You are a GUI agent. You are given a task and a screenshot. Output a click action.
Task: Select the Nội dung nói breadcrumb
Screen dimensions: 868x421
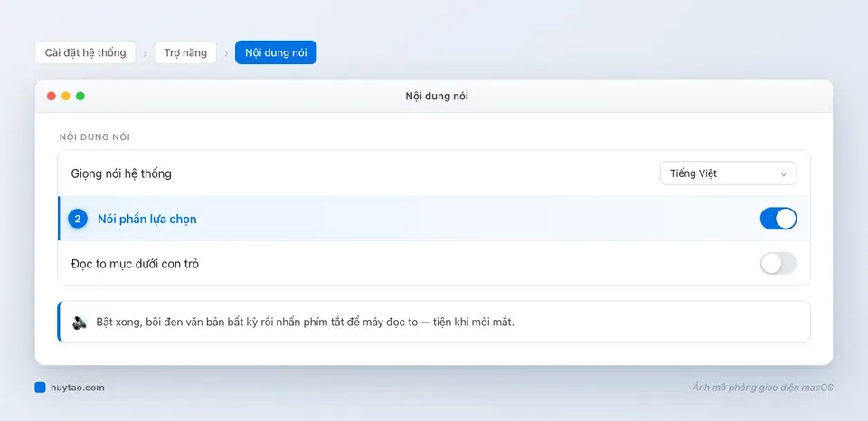click(x=276, y=52)
